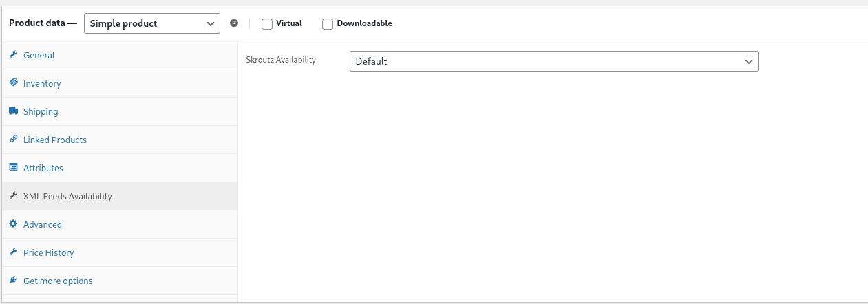868x304 pixels.
Task: Click the truck icon beside Shipping
Action: point(13,111)
